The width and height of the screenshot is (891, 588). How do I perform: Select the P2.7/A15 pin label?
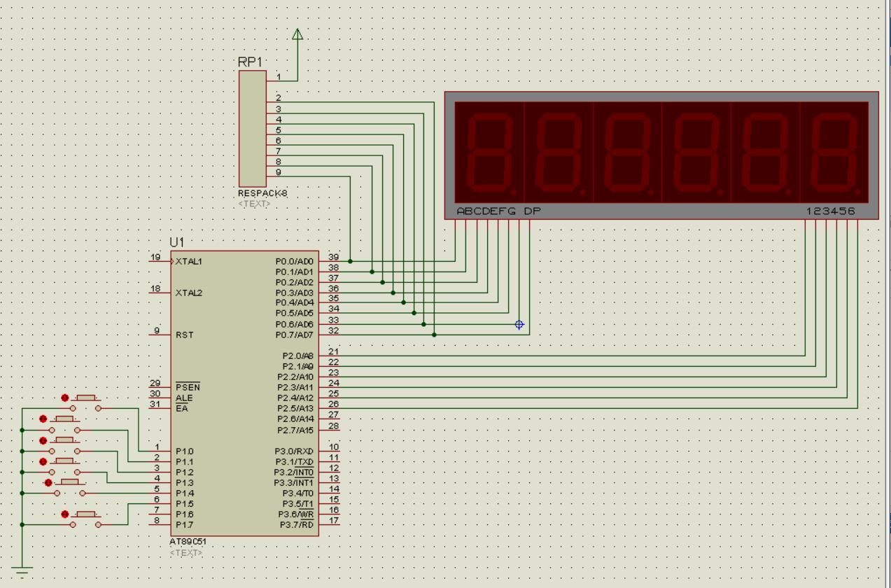point(296,430)
